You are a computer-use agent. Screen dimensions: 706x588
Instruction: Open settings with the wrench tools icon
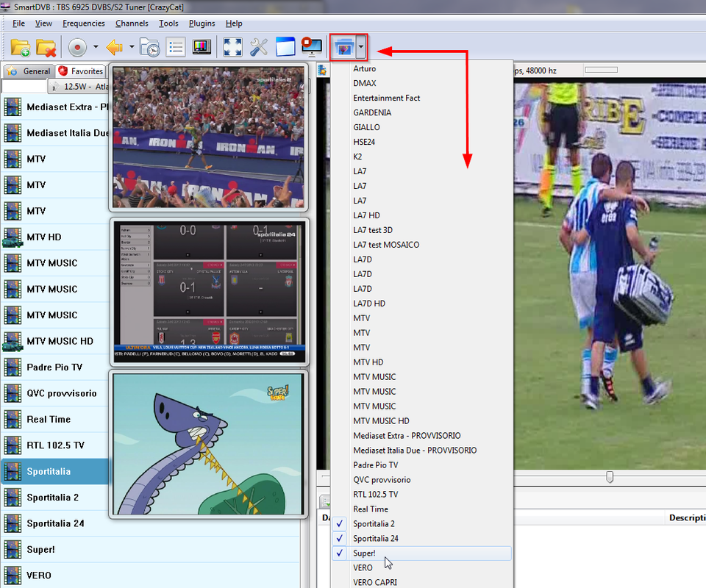click(x=259, y=47)
